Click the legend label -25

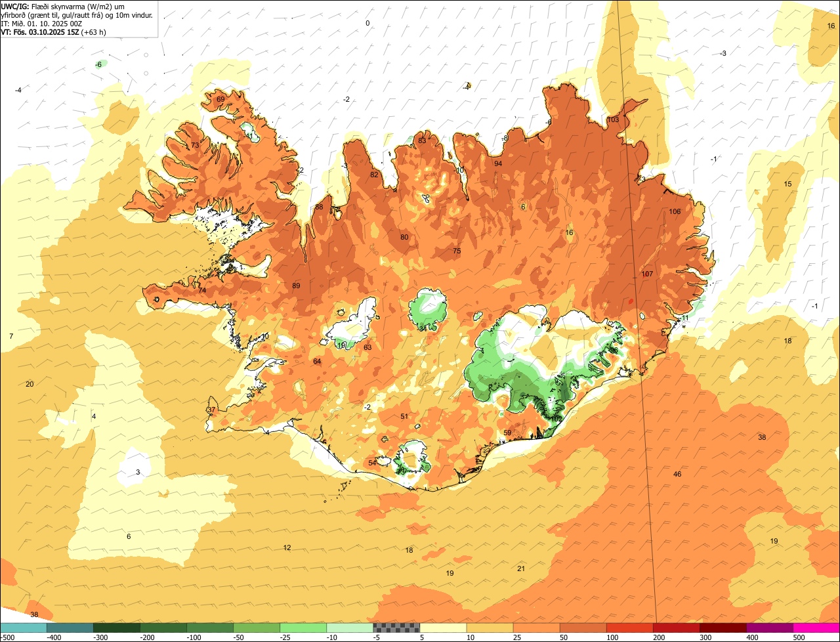pyautogui.click(x=286, y=637)
